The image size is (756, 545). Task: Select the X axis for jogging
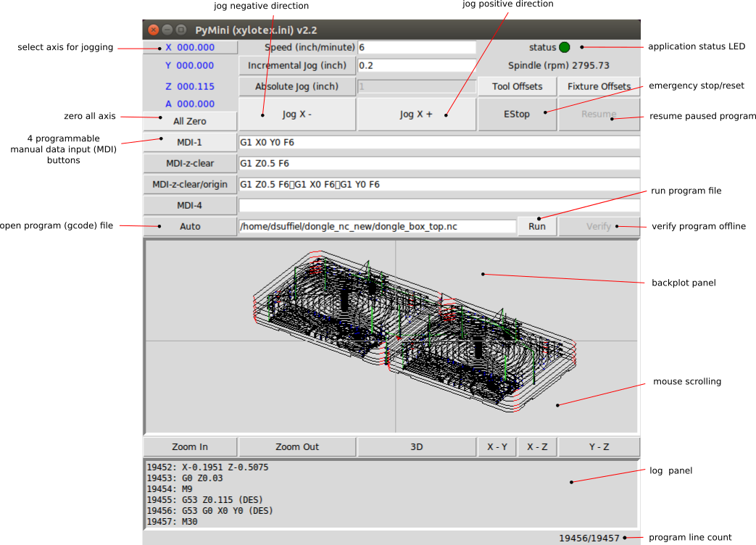click(190, 47)
